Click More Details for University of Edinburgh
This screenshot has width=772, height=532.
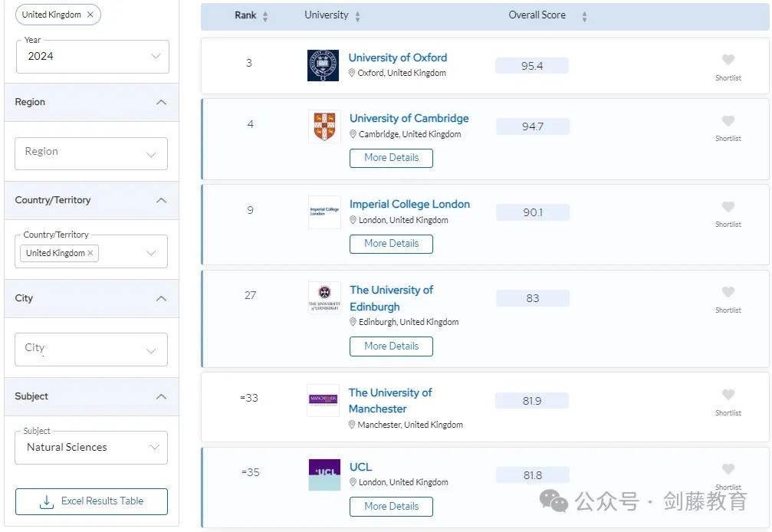coord(392,346)
